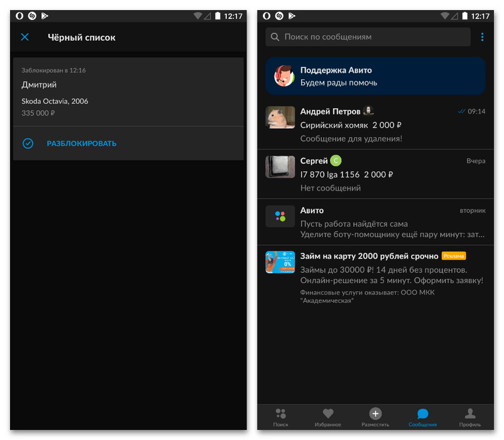Open the Поддержка Авито chat banner
The width and height of the screenshot is (504, 440).
click(375, 76)
